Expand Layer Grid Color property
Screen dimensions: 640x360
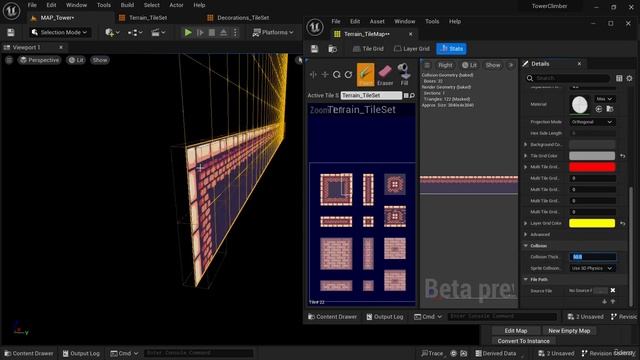click(x=525, y=223)
